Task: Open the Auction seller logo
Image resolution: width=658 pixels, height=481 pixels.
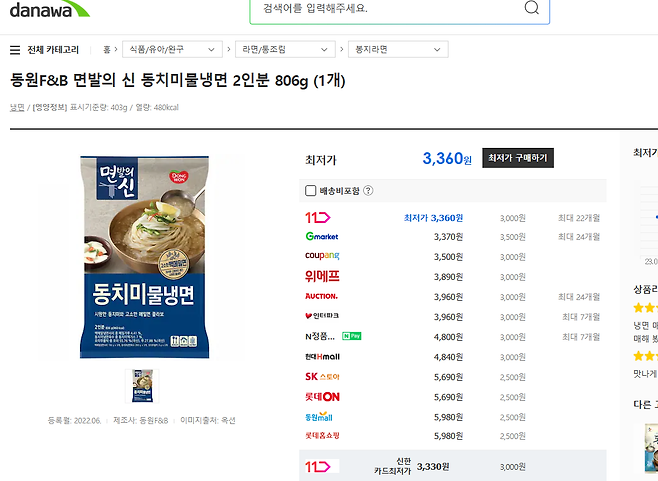Action: point(321,296)
